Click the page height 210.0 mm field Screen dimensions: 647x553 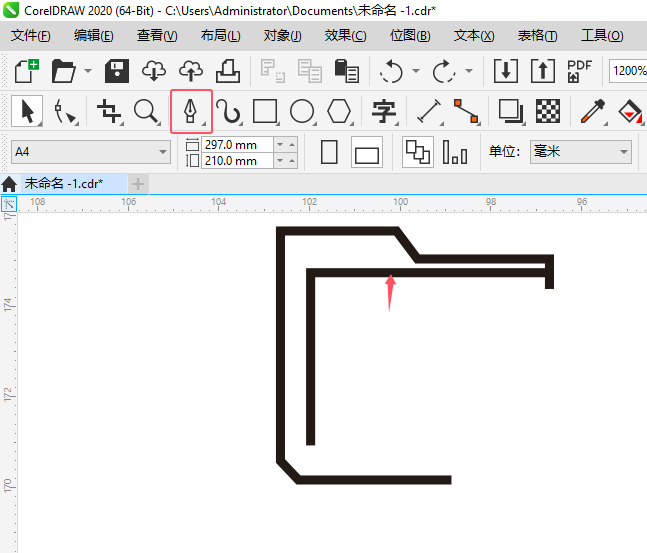tap(237, 161)
